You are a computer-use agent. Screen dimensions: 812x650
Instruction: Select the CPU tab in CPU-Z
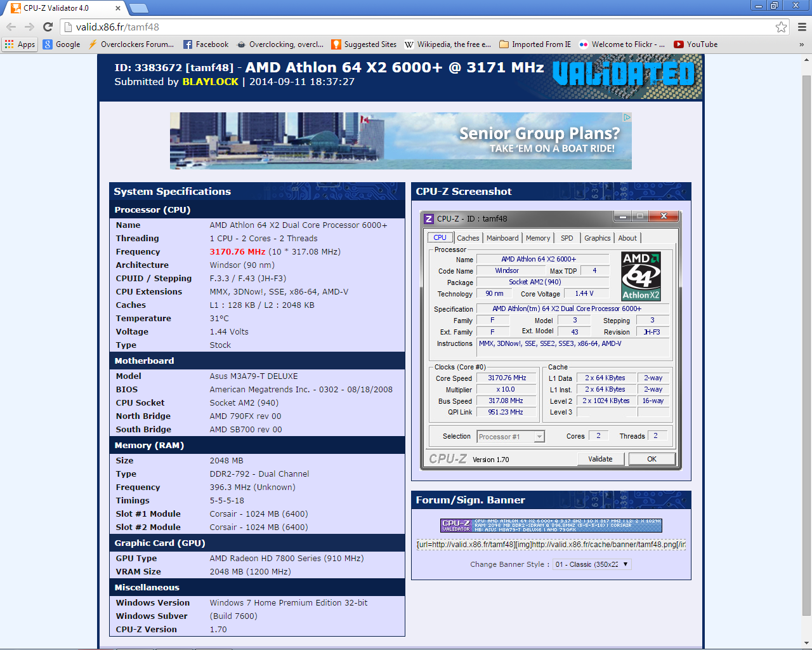440,237
